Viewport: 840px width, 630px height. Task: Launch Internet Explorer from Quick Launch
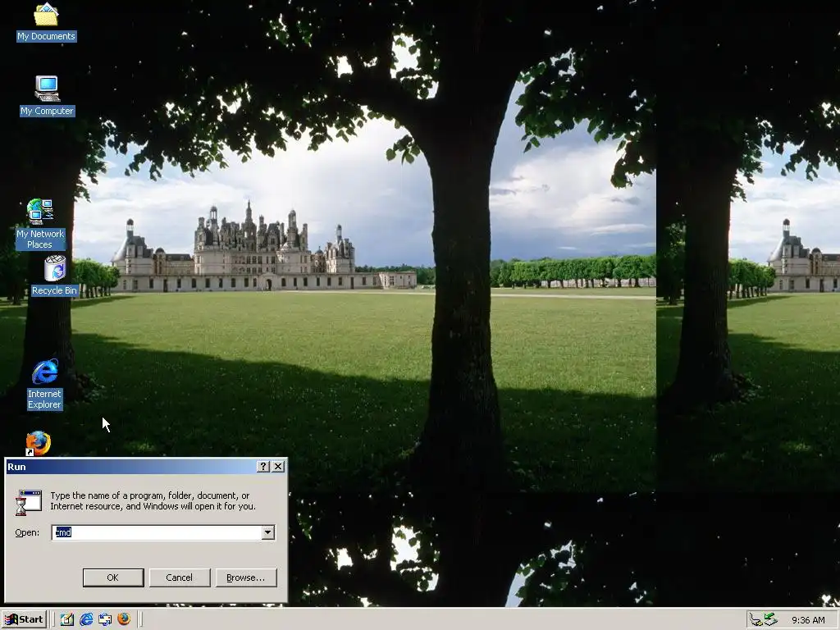[x=85, y=620]
